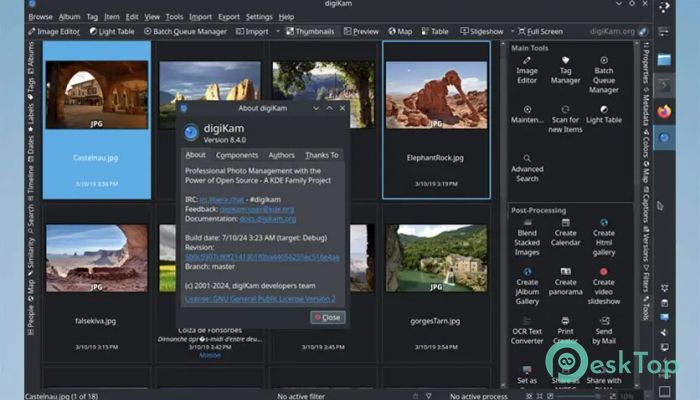Image resolution: width=700 pixels, height=400 pixels.
Task: Launch Create Calendar tool
Action: coord(565,233)
